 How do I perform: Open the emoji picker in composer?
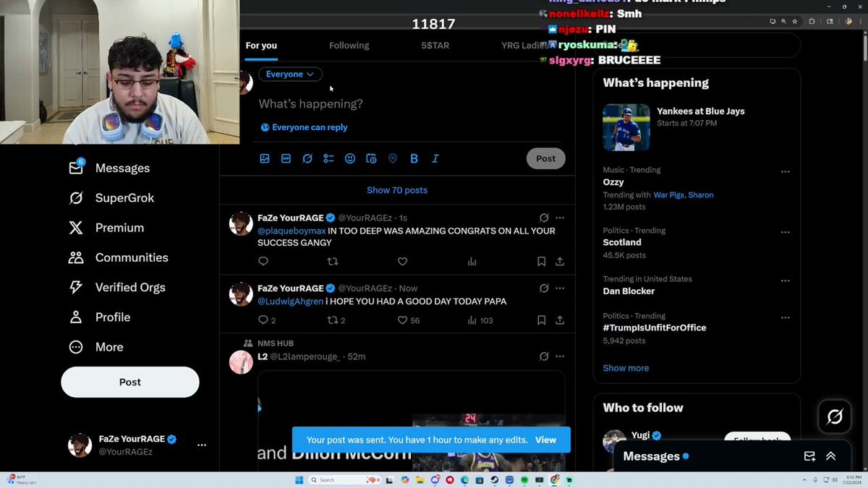tap(350, 158)
